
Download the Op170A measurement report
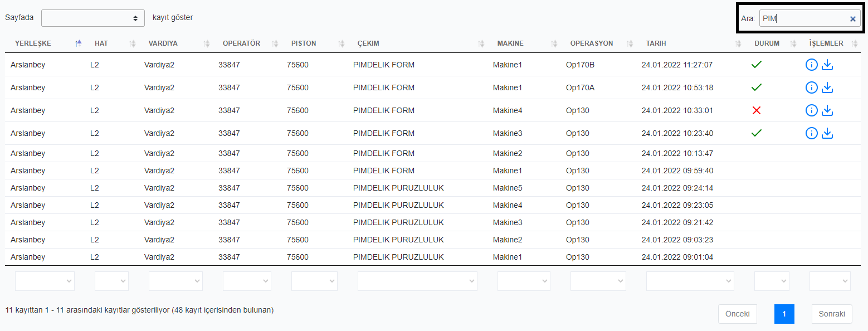click(x=827, y=87)
